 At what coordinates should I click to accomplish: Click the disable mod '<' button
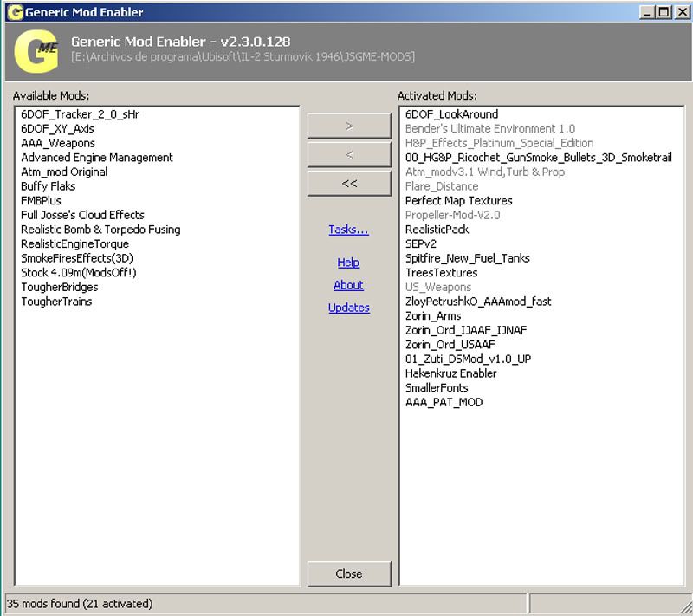[349, 155]
